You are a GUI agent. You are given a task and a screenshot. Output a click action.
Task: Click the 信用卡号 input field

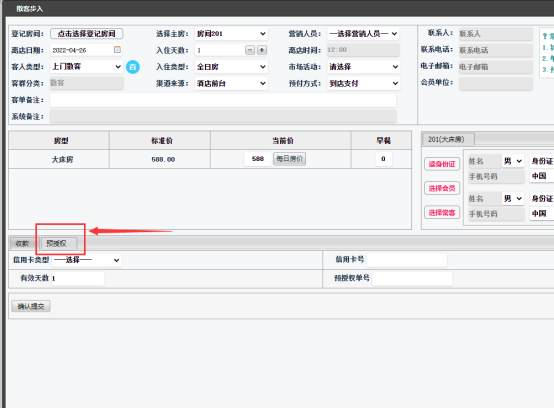(x=407, y=260)
